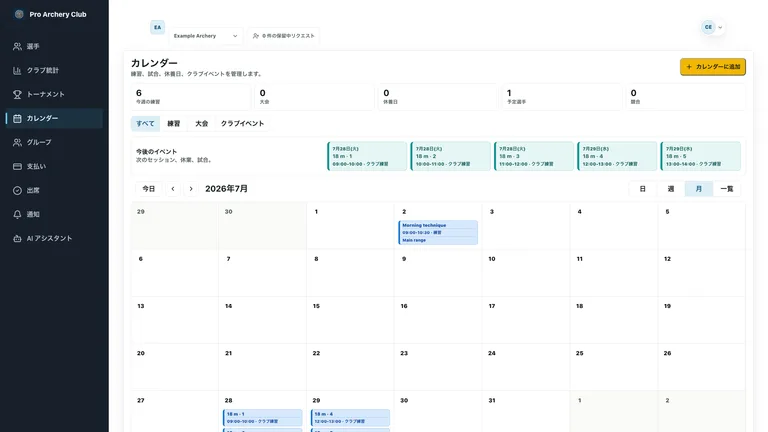Viewport: 768px width, 432px height.
Task: Click the 2026年7月 month heading
Action: [226, 189]
